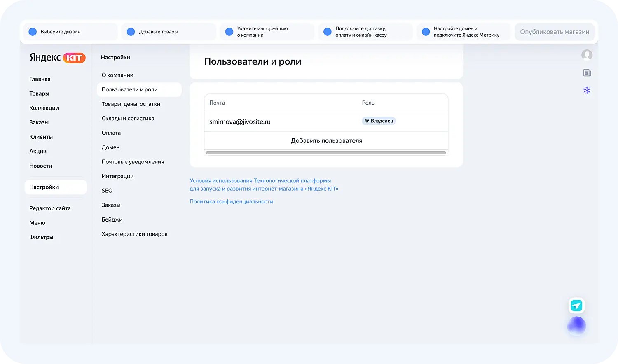
Task: Click the Роль column header
Action: point(368,103)
